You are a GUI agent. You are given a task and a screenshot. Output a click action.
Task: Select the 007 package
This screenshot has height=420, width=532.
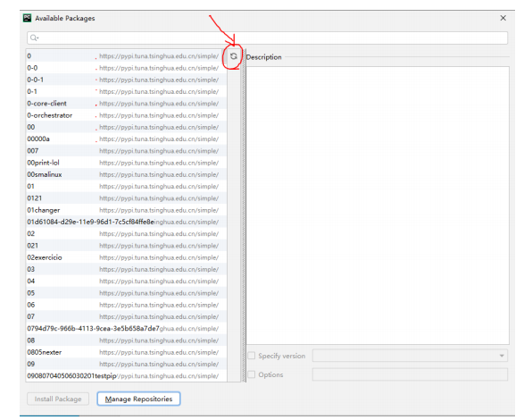(126, 151)
